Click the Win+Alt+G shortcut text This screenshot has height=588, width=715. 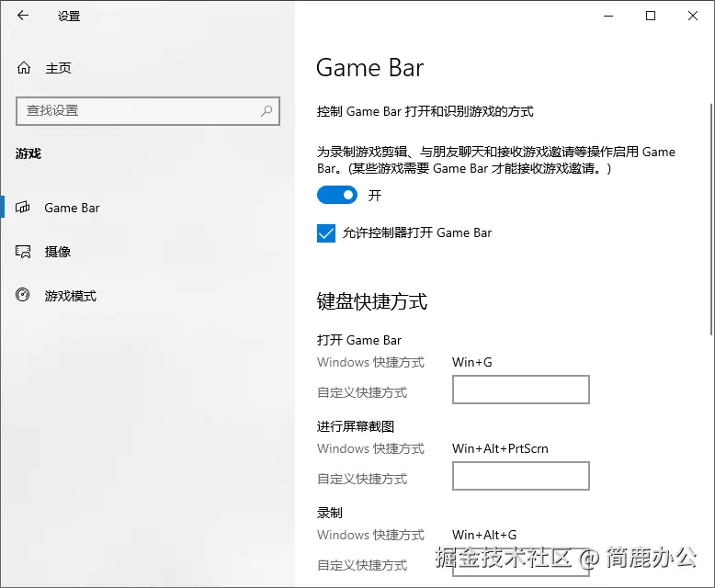click(484, 535)
